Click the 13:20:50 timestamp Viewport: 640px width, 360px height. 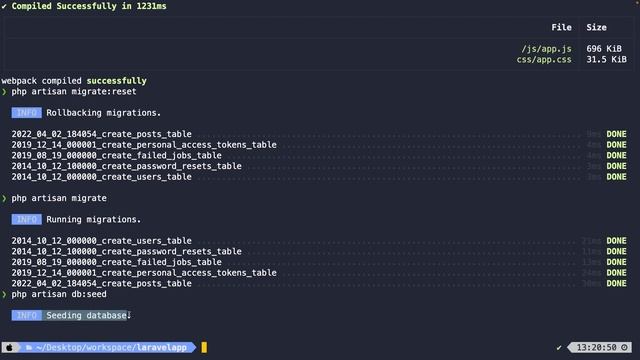click(x=596, y=347)
